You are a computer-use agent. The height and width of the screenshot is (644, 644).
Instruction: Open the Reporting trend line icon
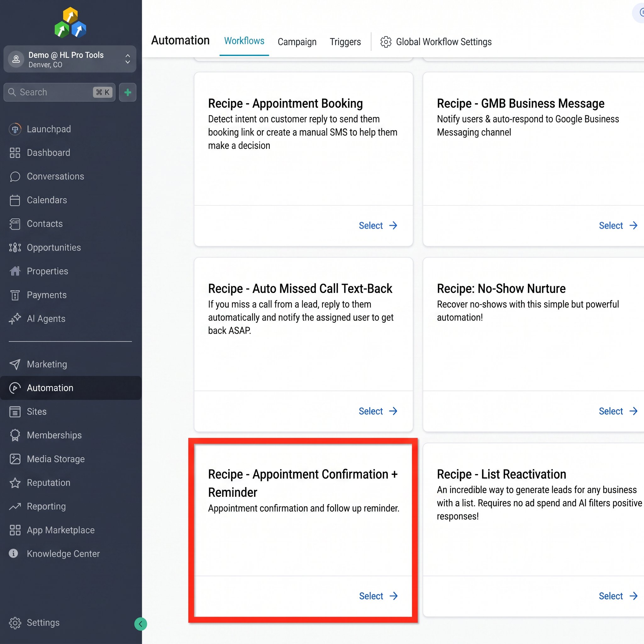pos(15,506)
